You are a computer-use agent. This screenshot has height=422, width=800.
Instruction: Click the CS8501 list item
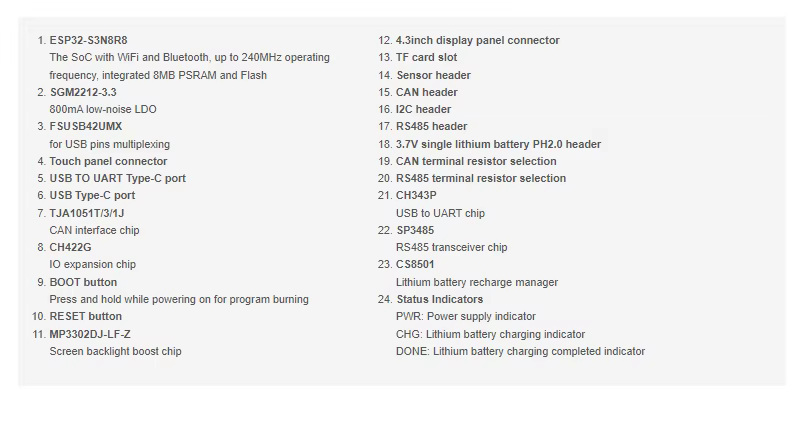[x=415, y=264]
